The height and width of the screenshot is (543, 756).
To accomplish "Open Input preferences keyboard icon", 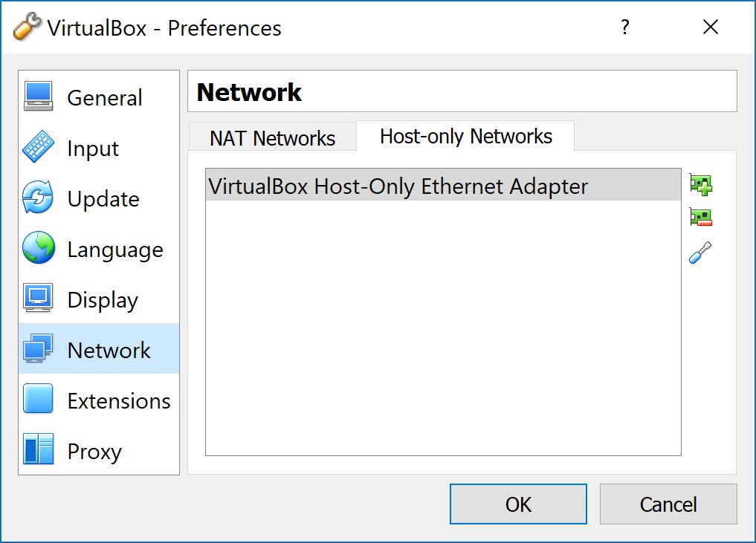I will point(38,146).
